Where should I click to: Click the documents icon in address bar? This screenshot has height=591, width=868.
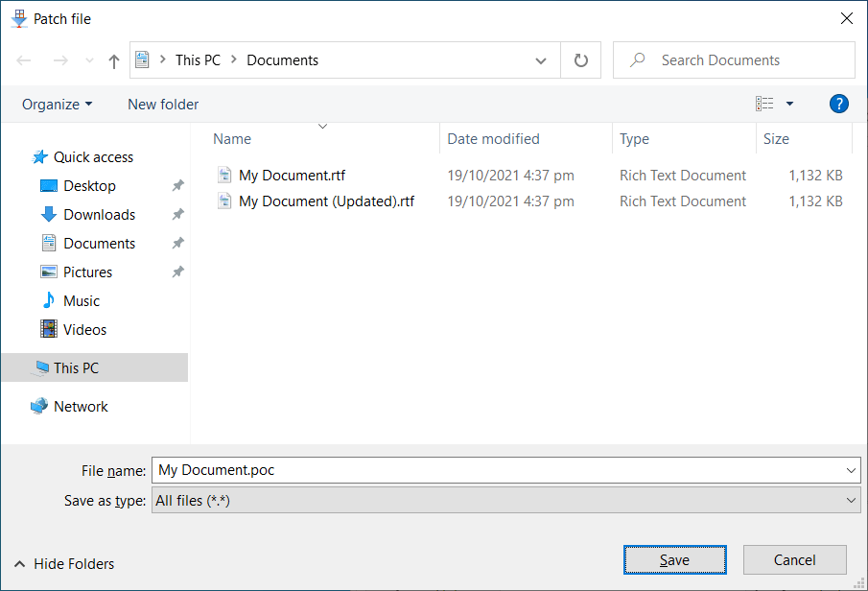[x=142, y=59]
